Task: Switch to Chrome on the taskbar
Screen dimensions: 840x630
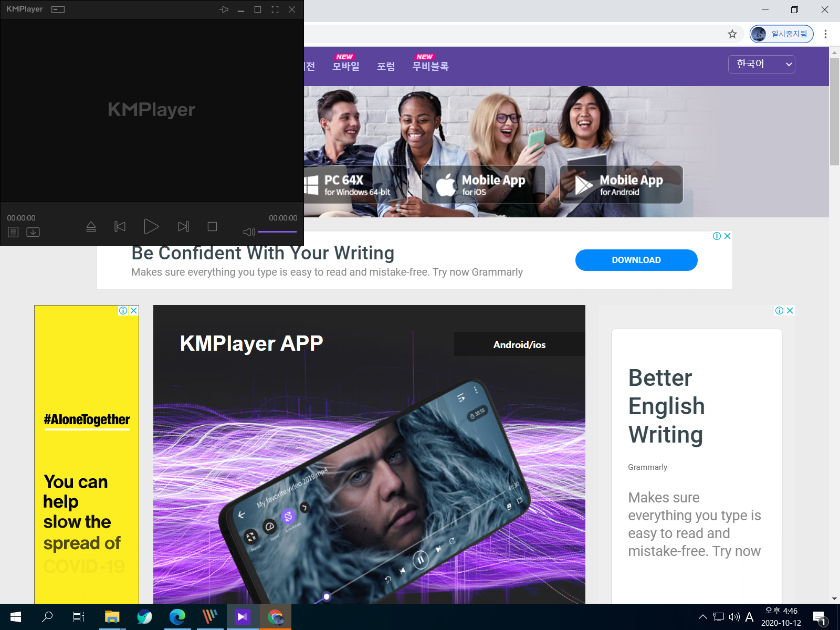Action: (275, 617)
